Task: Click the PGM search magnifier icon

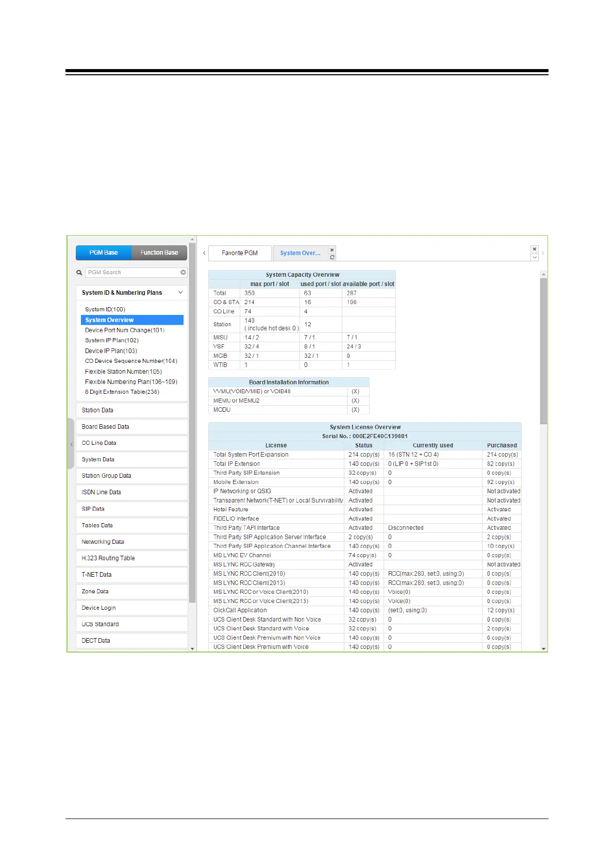Action: click(x=79, y=273)
